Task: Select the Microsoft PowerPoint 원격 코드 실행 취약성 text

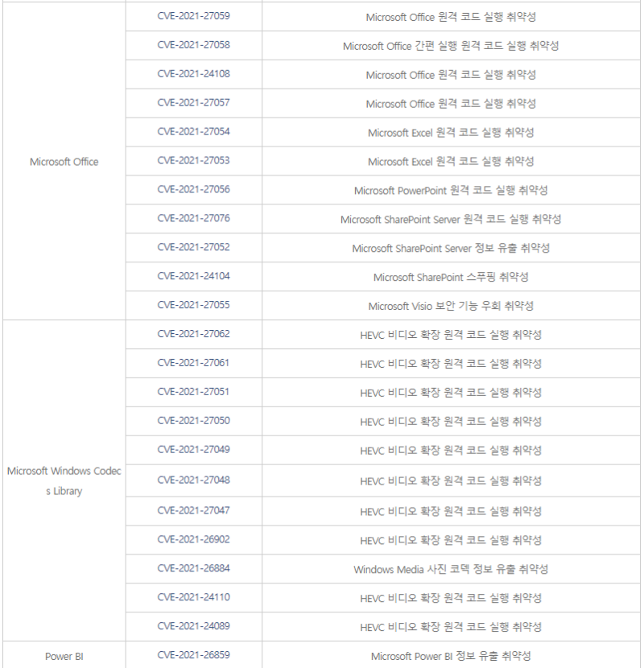Action: pos(451,191)
